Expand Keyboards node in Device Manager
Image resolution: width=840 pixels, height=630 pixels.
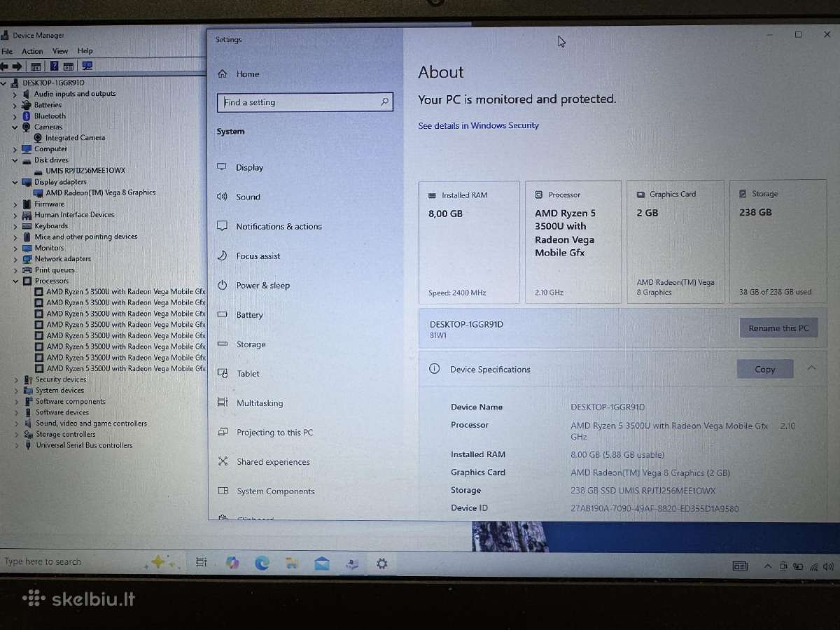(15, 226)
